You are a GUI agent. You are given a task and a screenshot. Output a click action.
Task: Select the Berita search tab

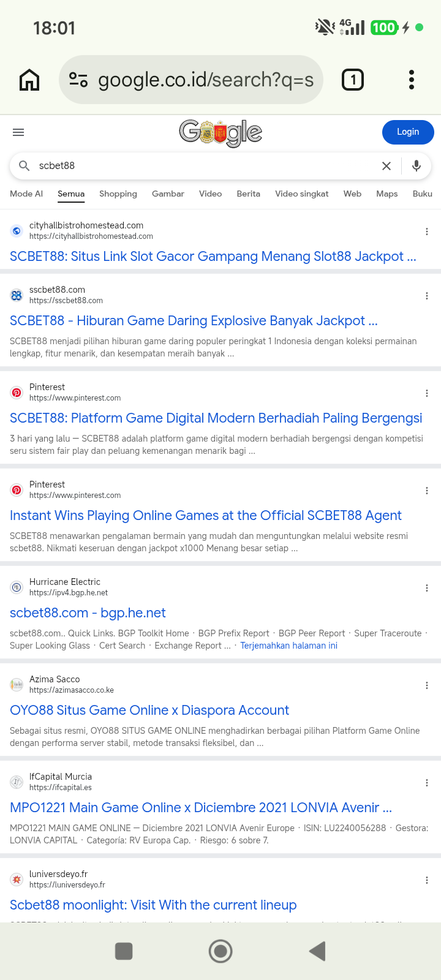(x=248, y=194)
